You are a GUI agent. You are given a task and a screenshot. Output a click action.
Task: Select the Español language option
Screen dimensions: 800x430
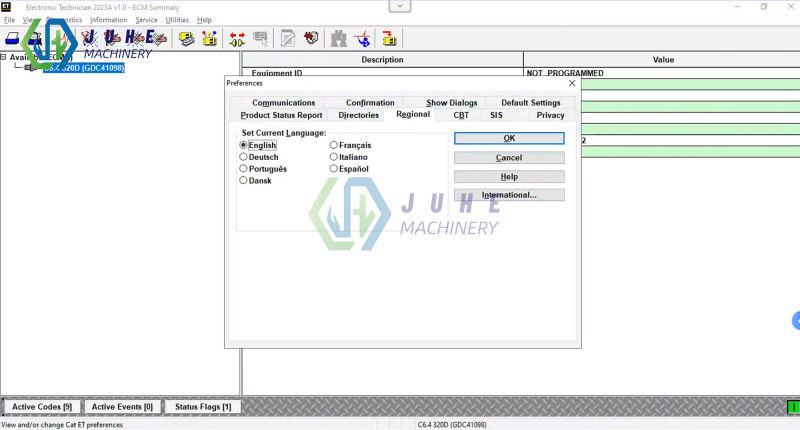[x=334, y=169]
